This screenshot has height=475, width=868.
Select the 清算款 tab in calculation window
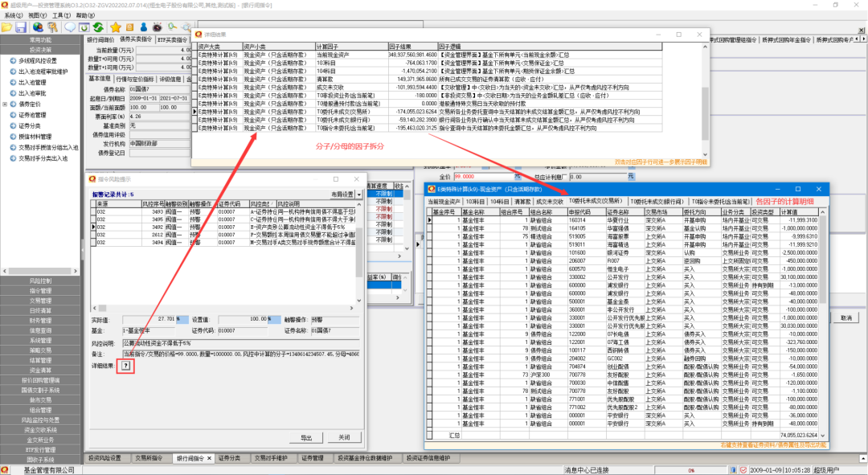pyautogui.click(x=522, y=202)
